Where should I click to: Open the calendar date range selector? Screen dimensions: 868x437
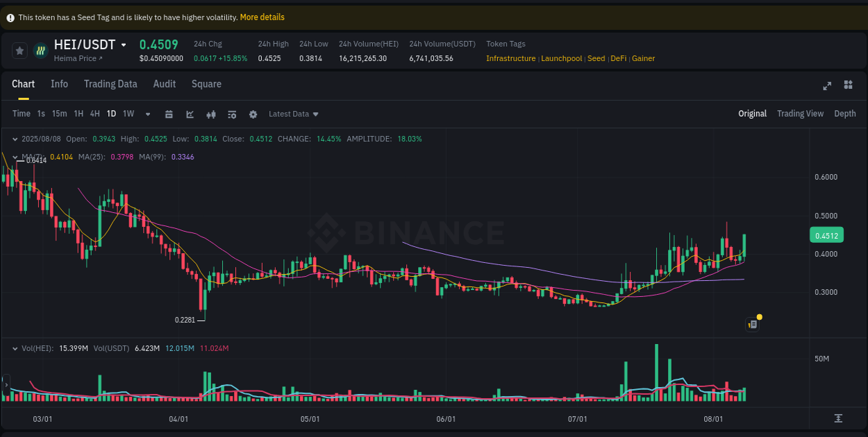tap(169, 114)
